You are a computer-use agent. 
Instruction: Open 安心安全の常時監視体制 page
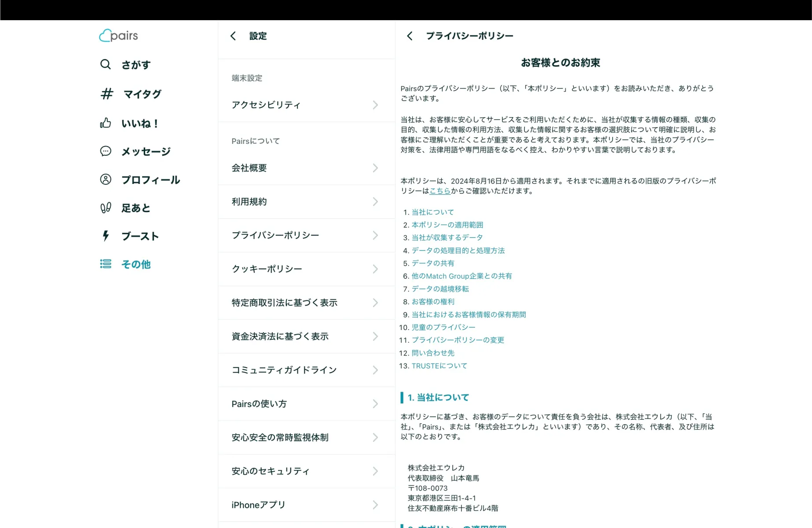307,437
